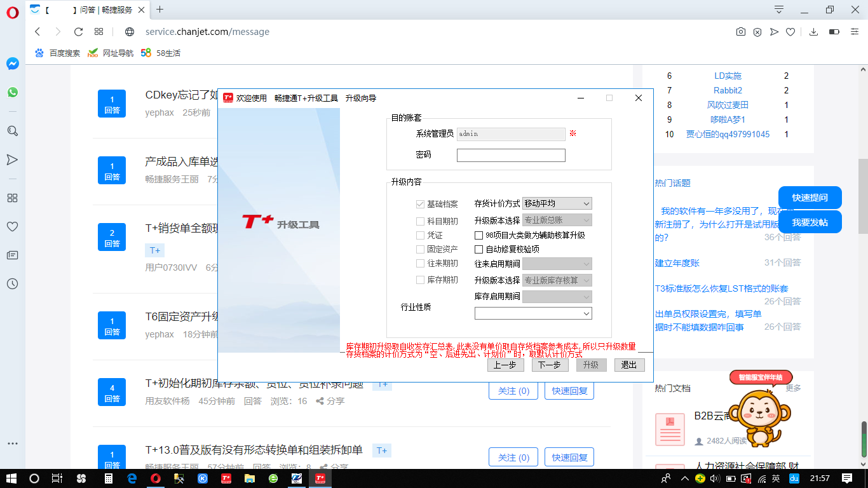Open sidebar personal news icon
868x488 pixels.
pyautogui.click(x=12, y=255)
